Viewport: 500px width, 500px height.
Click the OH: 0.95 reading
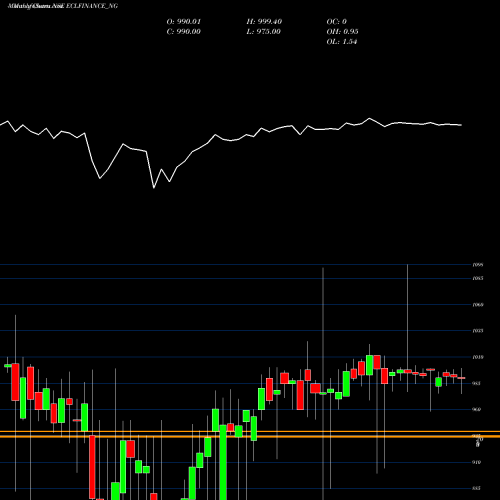(x=342, y=32)
